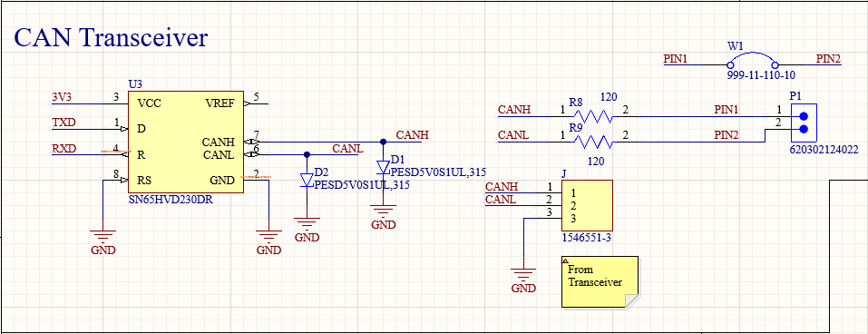Click the RS pin name in U3

[x=144, y=180]
